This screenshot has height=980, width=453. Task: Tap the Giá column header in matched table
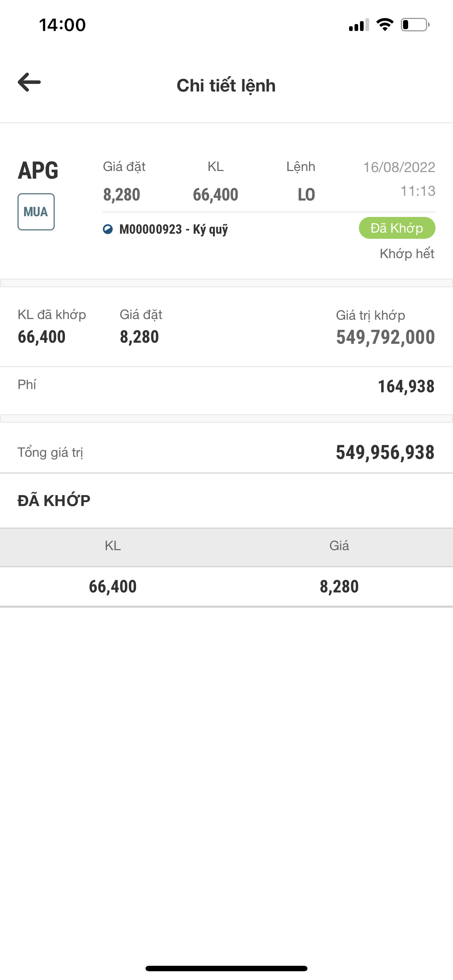point(339,545)
